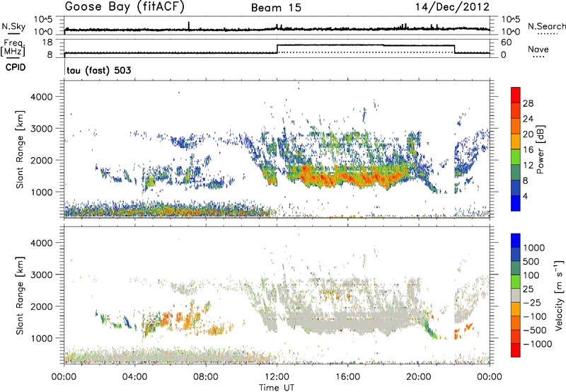Click the "08:00" time tick label
This screenshot has width=566, height=392.
[206, 377]
